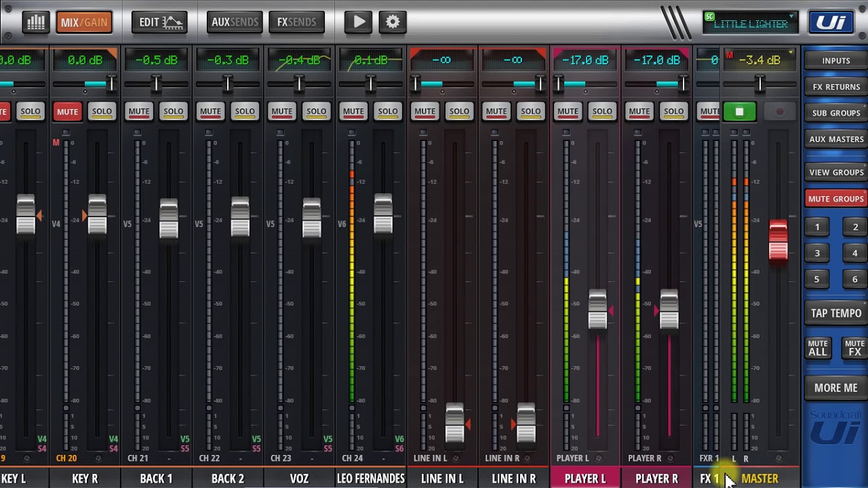Mute the LINE IN L channel
The height and width of the screenshot is (488, 868).
click(x=425, y=111)
